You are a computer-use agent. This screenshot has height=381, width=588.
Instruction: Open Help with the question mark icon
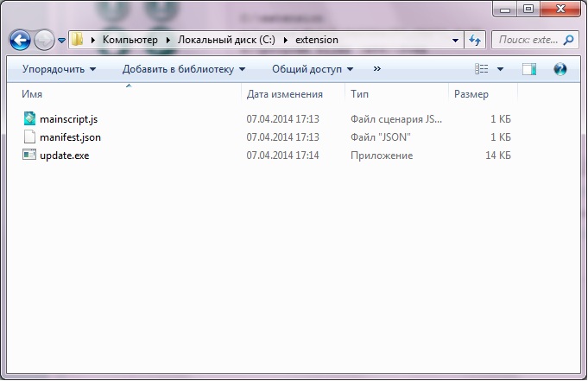point(560,69)
